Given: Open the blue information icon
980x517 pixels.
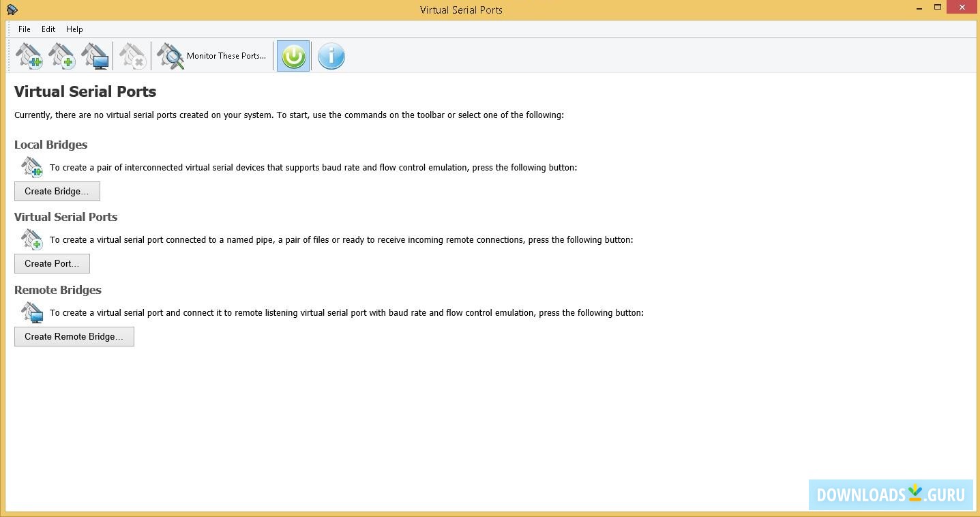Looking at the screenshot, I should coord(331,56).
